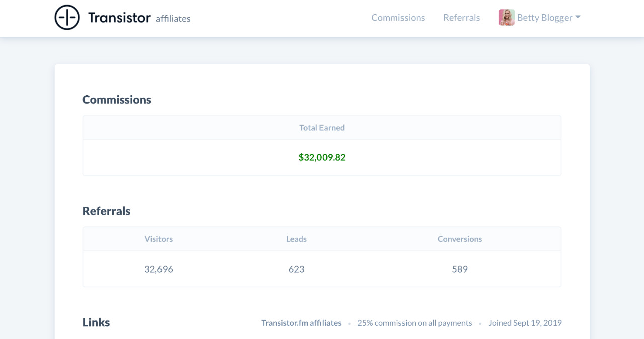Select the Leads column header
The width and height of the screenshot is (644, 339).
point(296,239)
